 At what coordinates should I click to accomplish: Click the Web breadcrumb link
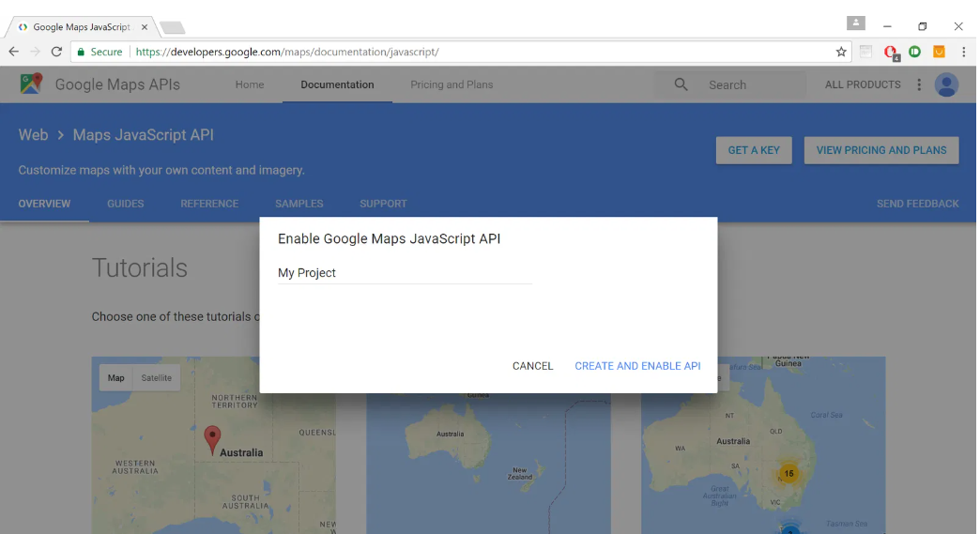(33, 135)
